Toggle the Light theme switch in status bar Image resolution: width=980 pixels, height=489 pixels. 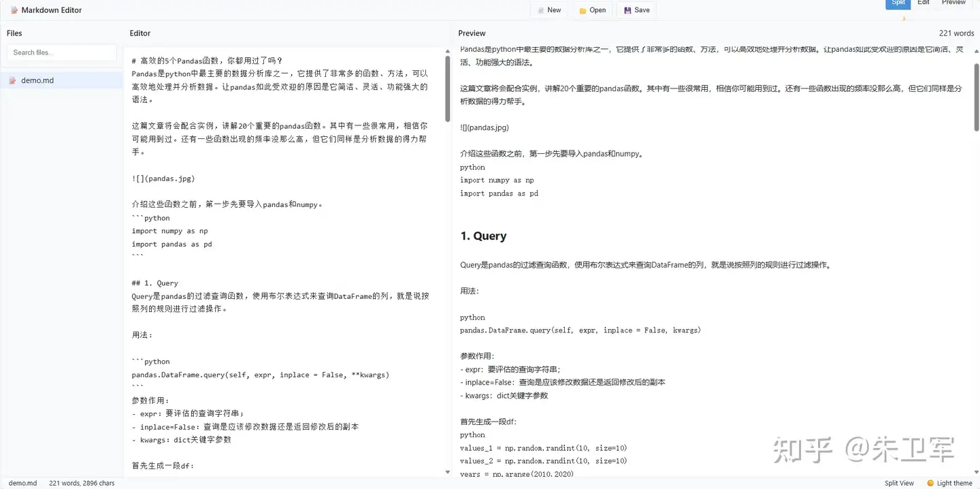950,483
